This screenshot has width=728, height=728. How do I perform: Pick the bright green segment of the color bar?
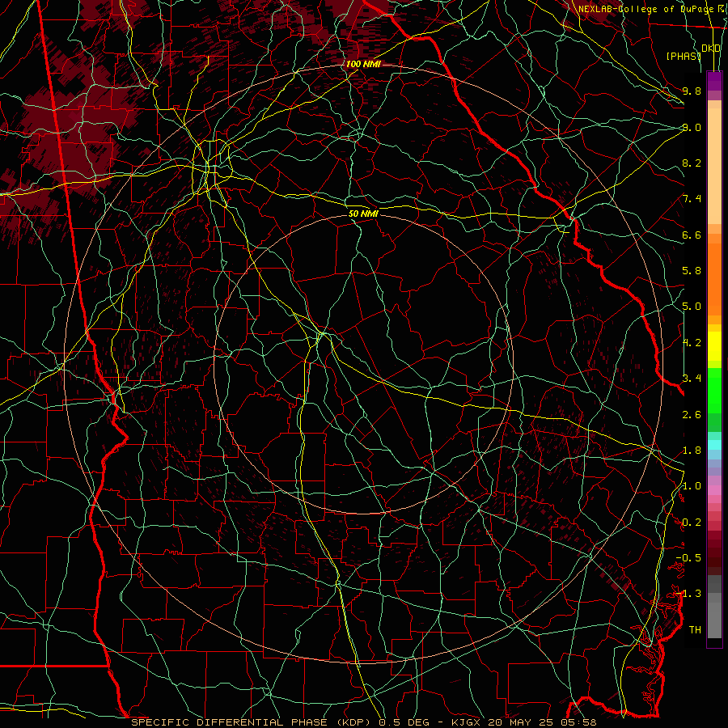(714, 390)
